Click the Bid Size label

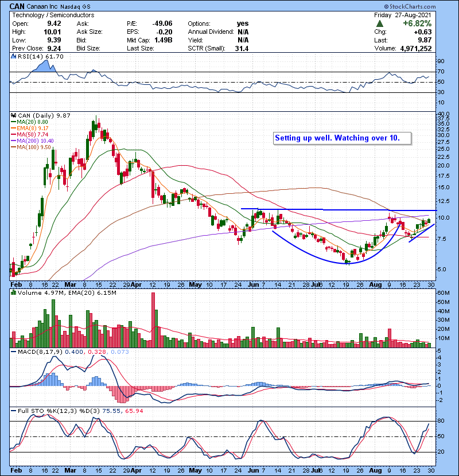tap(88, 48)
